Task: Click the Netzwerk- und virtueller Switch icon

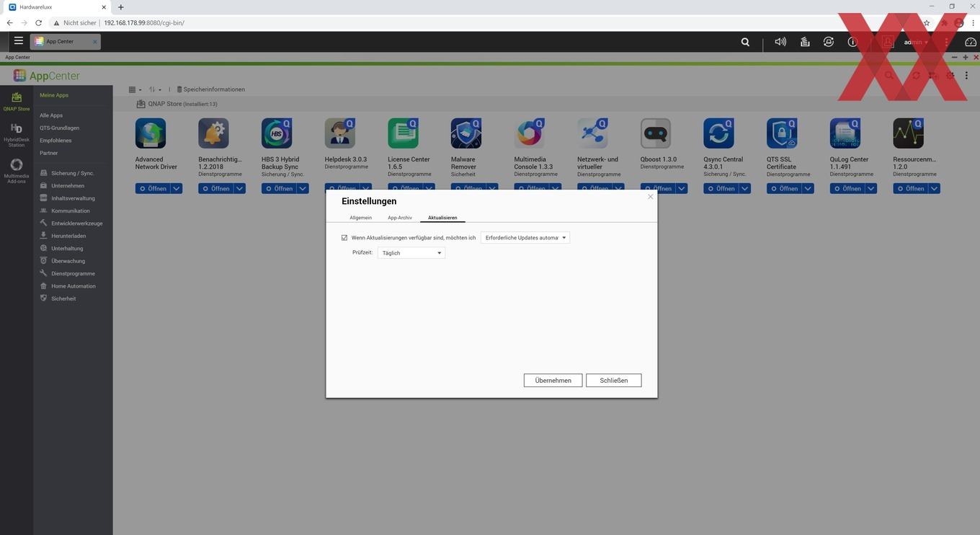Action: coord(592,133)
